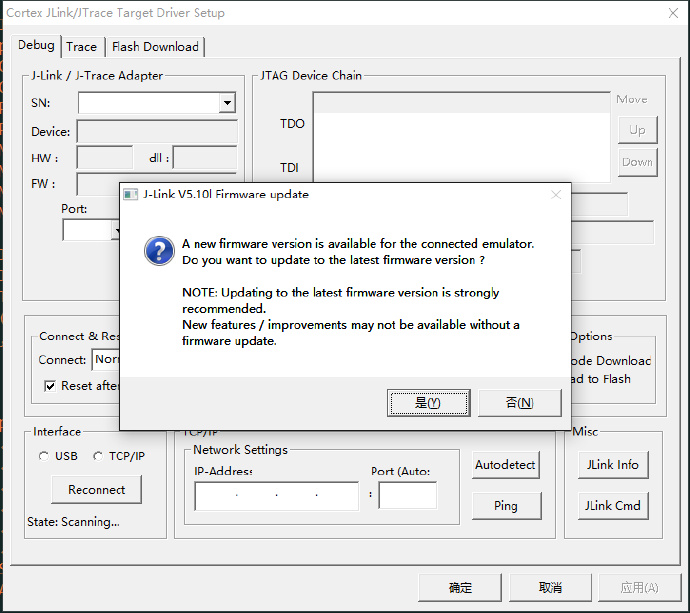This screenshot has height=613, width=690.
Task: Select the USB interface radio button
Action: [x=44, y=456]
